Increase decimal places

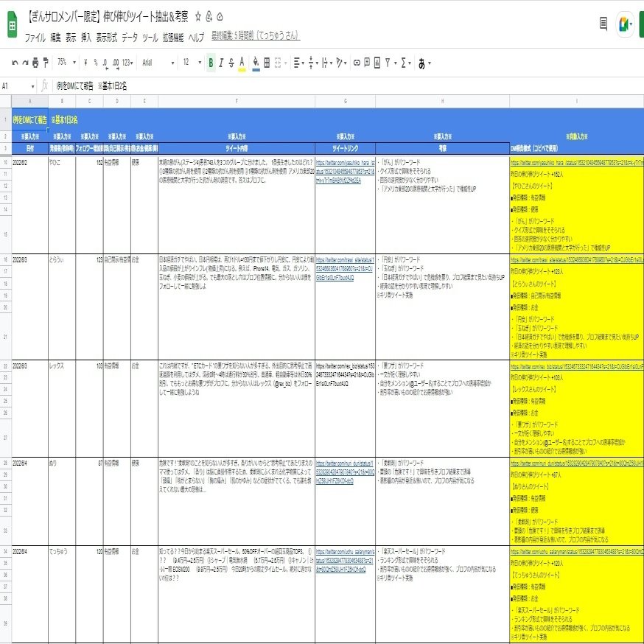(x=116, y=63)
